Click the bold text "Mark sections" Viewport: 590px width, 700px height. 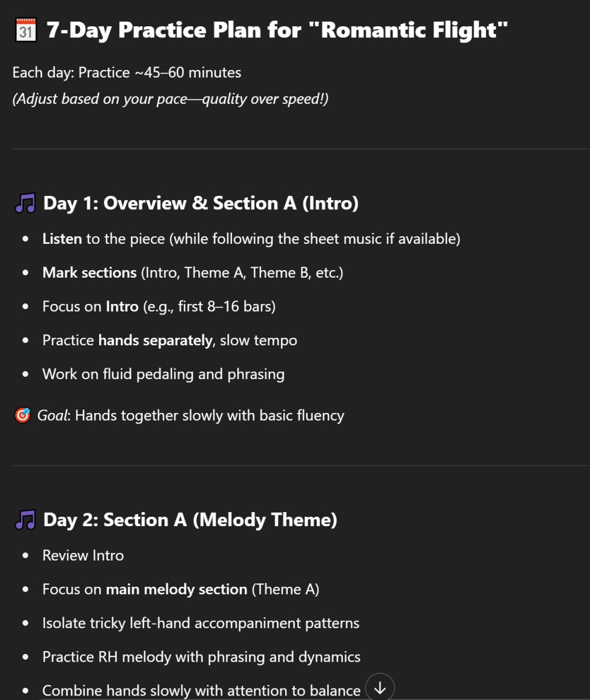click(x=89, y=272)
